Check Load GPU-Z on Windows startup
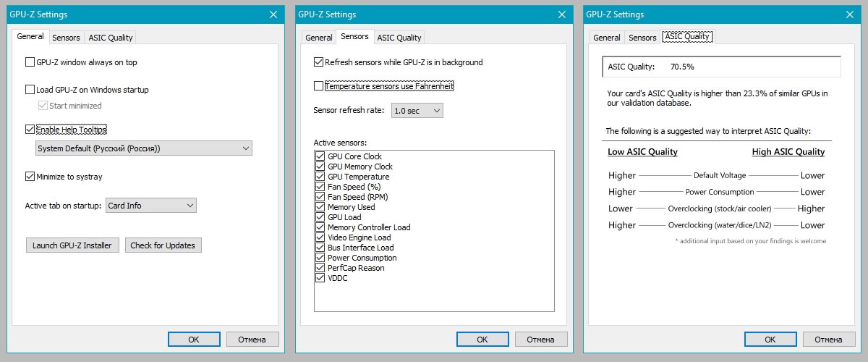Image resolution: width=868 pixels, height=362 pixels. click(x=30, y=90)
